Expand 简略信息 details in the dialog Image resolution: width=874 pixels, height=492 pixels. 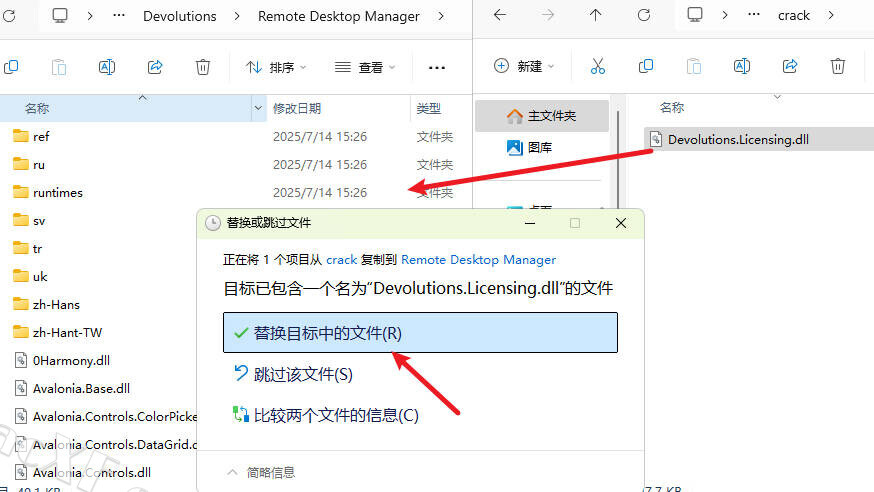click(261, 472)
